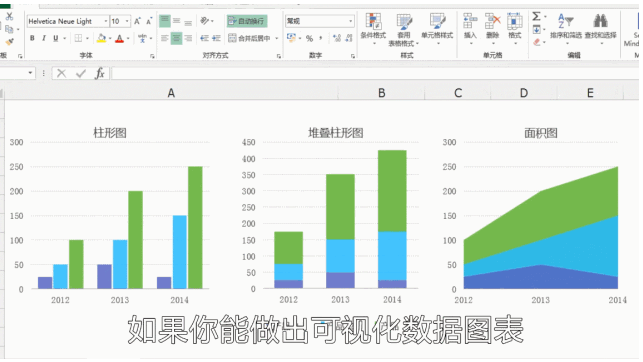643x362 pixels.
Task: Click the text orientation icon
Action: pyautogui.click(x=205, y=20)
